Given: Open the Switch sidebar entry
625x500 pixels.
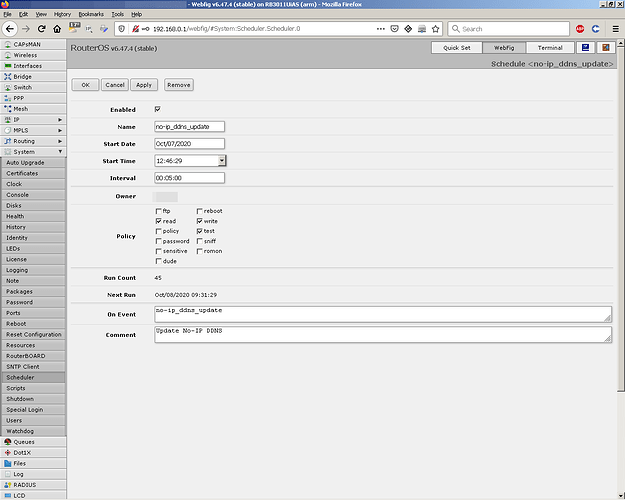Looking at the screenshot, I should [x=33, y=87].
